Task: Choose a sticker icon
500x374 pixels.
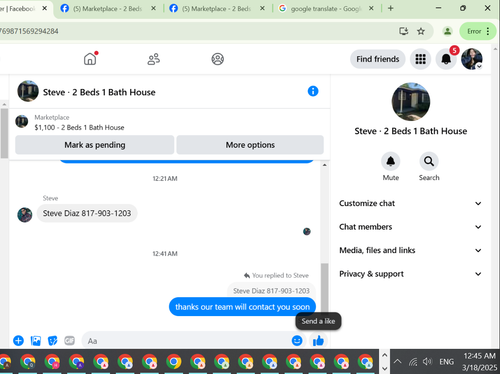Action: click(x=53, y=341)
